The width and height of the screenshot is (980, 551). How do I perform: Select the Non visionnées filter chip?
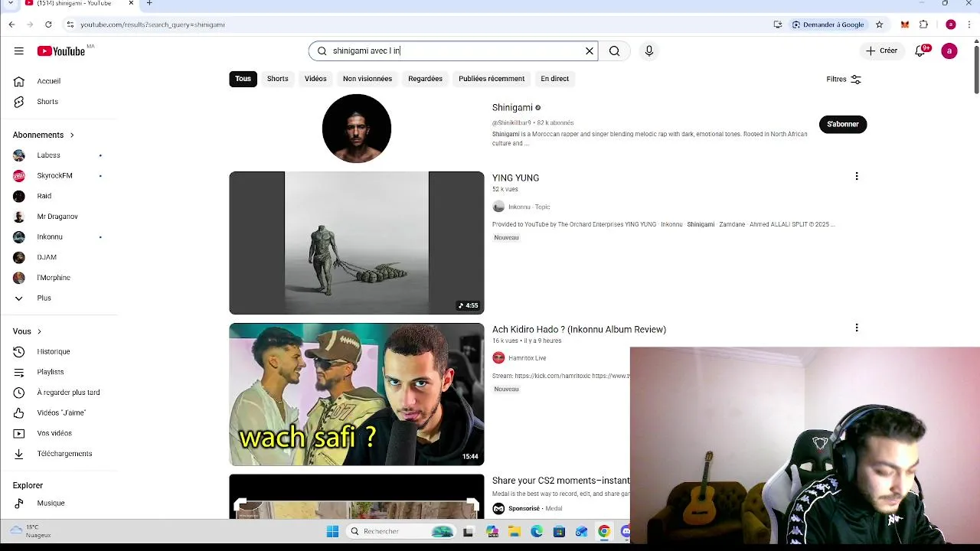point(367,79)
